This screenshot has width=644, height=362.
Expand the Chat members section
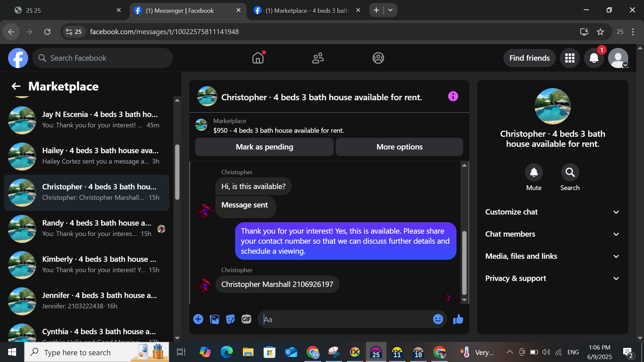click(x=552, y=234)
